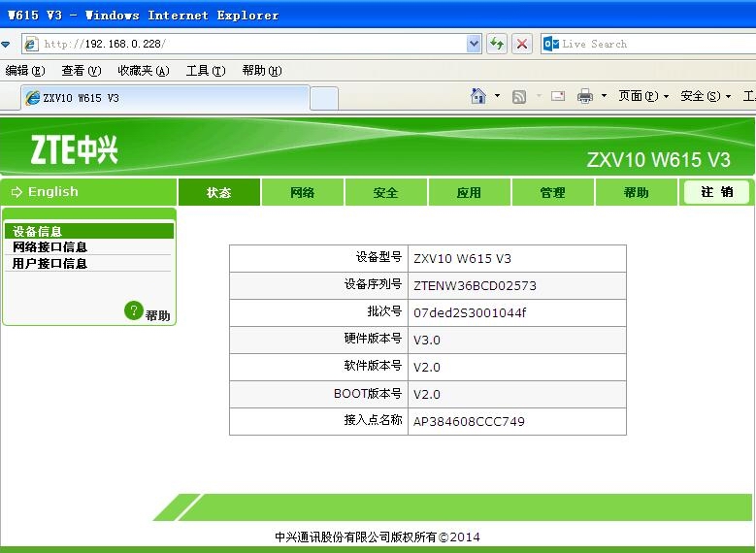Viewport: 756px width, 553px height.
Task: Open the 查看(V) menu
Action: (x=82, y=71)
